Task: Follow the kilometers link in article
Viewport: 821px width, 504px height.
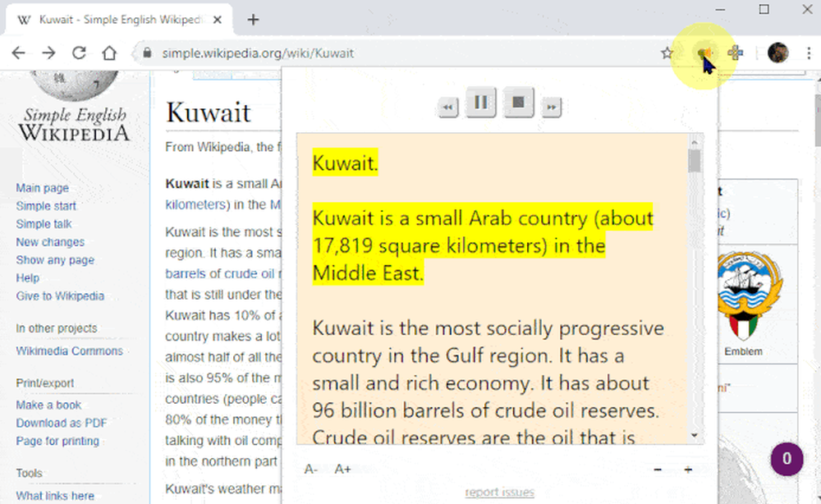Action: (x=196, y=204)
